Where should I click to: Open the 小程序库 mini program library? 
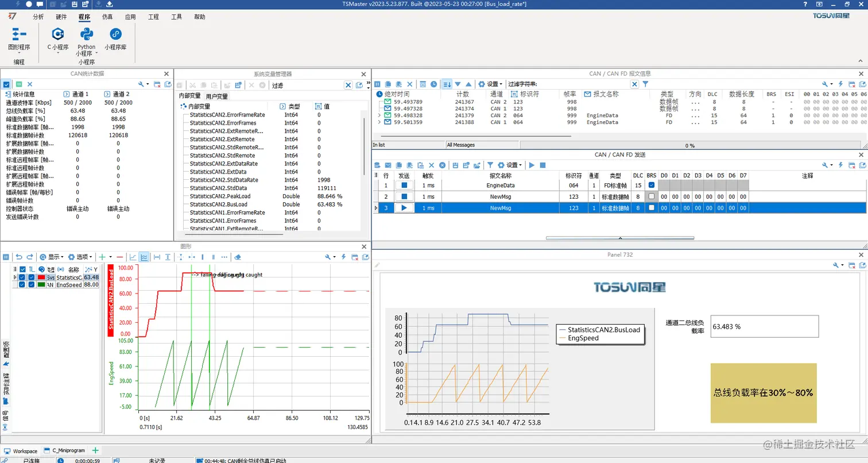point(115,39)
